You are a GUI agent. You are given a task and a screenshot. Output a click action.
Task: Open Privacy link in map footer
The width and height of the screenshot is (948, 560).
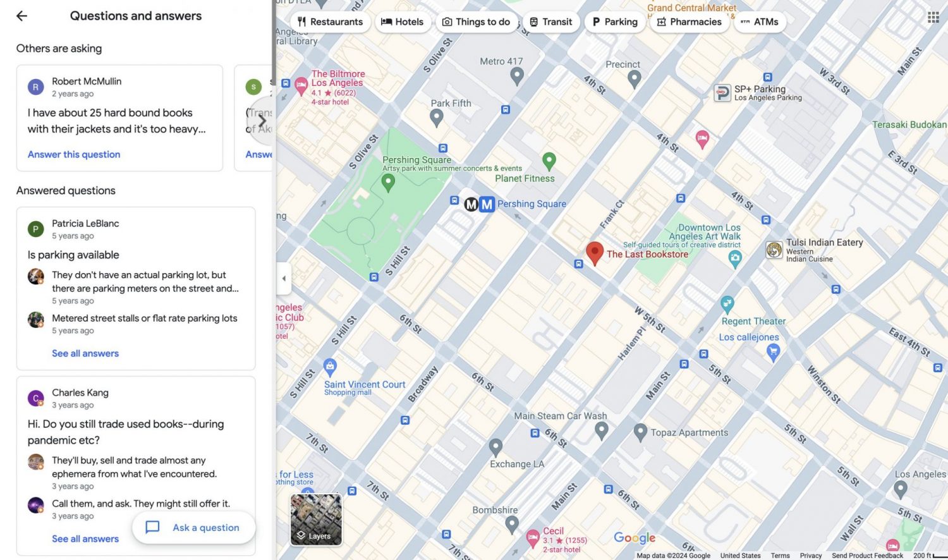(x=811, y=556)
